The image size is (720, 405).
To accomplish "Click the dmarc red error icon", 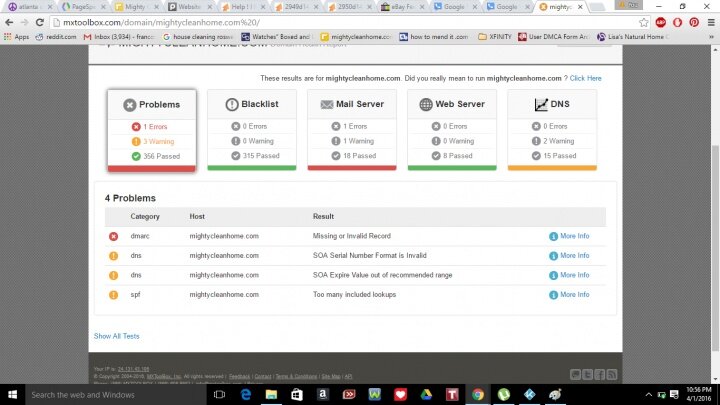I will tap(113, 236).
